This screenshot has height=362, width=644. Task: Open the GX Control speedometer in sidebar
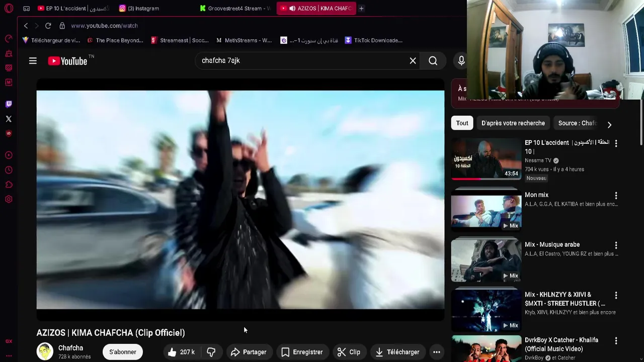[x=9, y=39]
